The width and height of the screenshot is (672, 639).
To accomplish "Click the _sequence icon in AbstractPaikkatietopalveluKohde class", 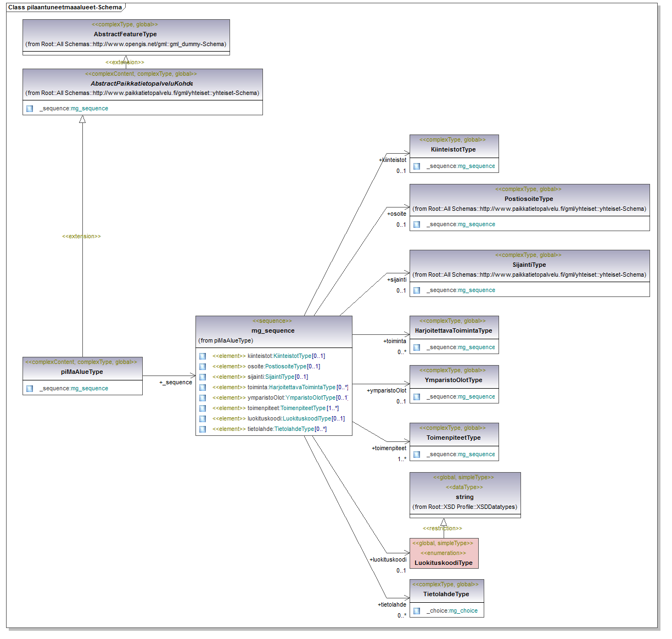I will [x=30, y=109].
